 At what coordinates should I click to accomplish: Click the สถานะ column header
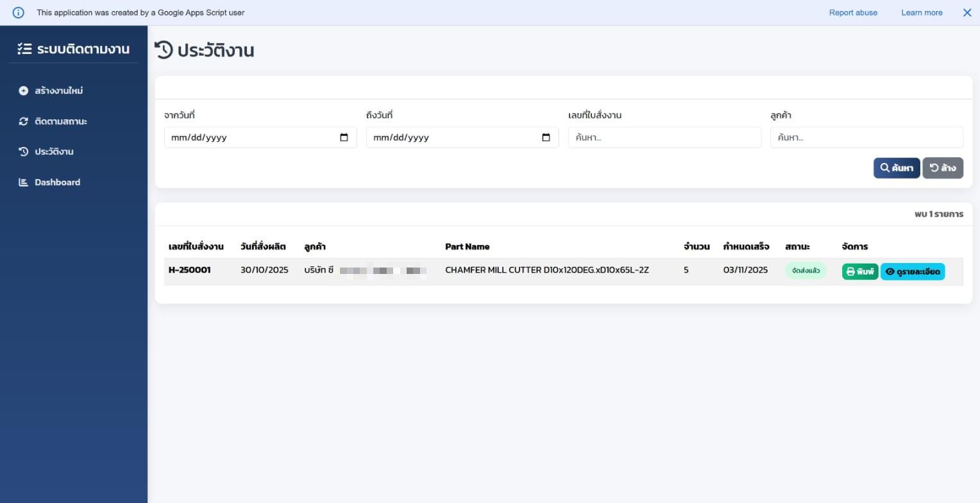tap(797, 247)
